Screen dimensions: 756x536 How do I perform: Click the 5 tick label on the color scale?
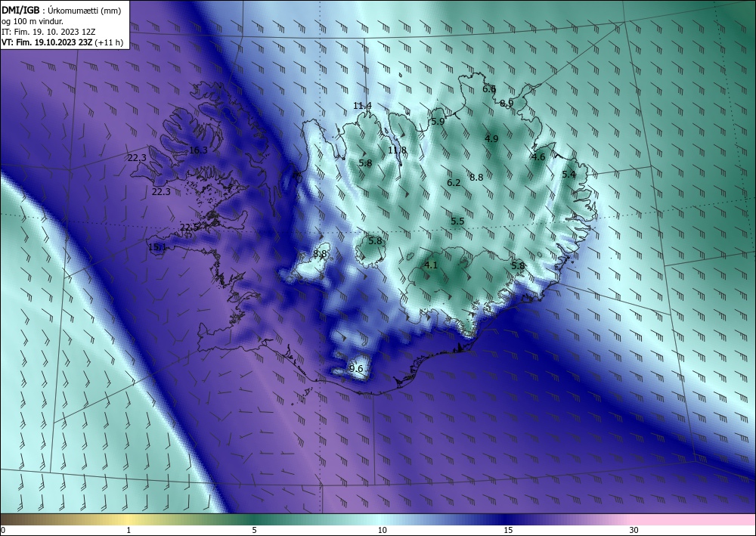pyautogui.click(x=254, y=530)
